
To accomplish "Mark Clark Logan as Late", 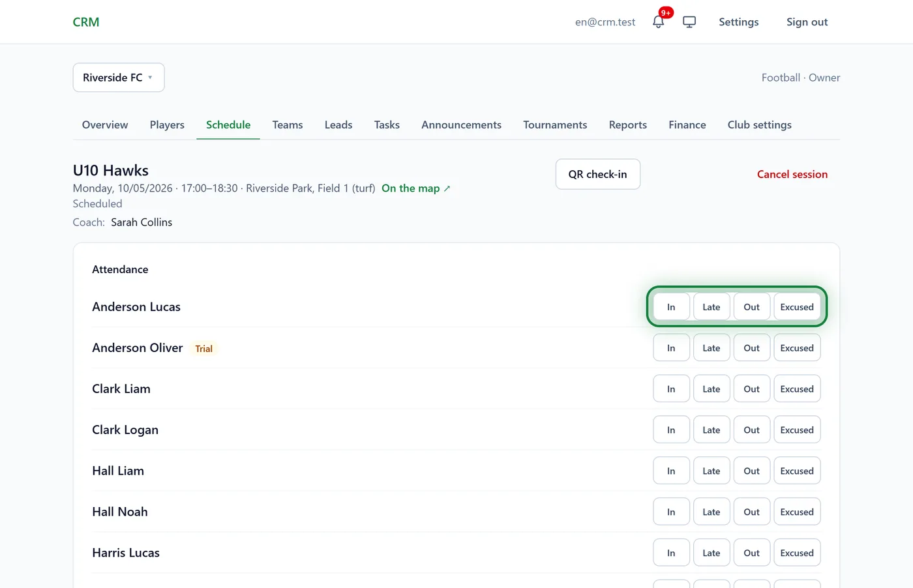I will (711, 430).
